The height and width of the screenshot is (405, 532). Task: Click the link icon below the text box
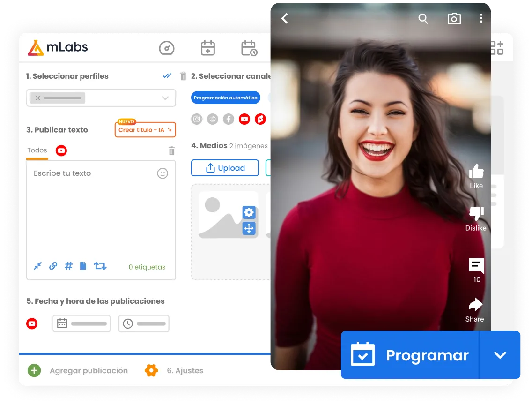coord(53,266)
